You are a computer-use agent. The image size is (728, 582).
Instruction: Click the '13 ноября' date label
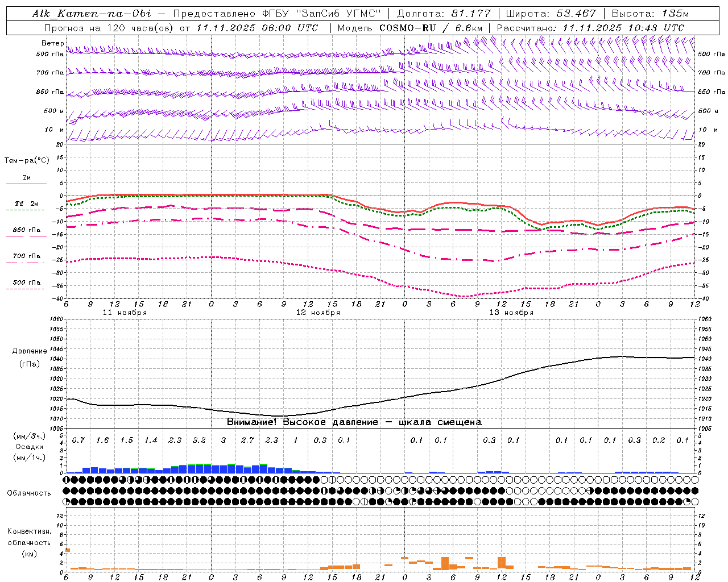511,313
